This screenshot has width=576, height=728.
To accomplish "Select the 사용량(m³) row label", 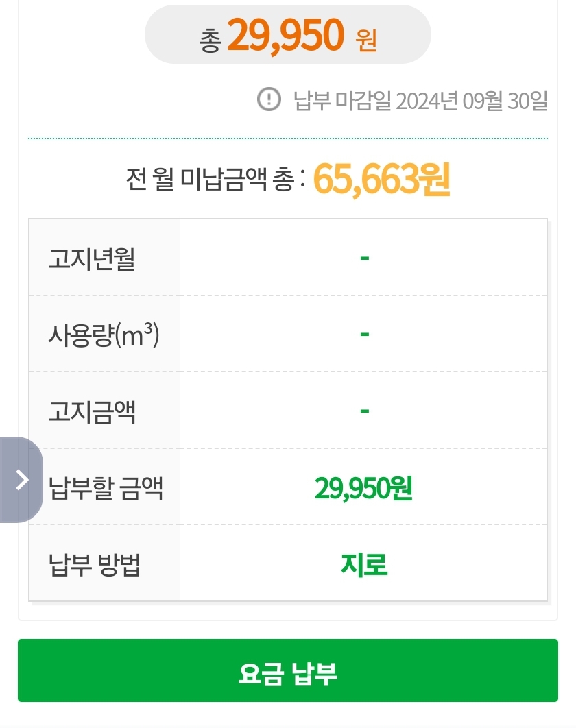I will pos(104,335).
